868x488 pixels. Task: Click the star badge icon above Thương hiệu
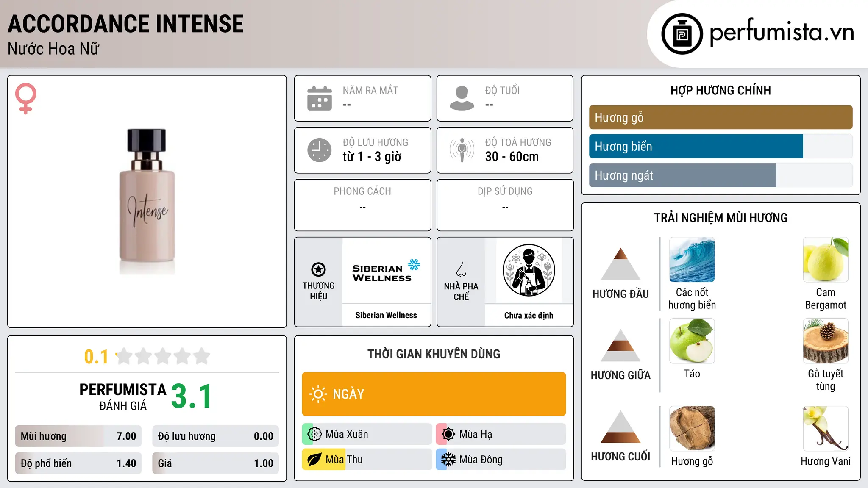[x=318, y=269]
